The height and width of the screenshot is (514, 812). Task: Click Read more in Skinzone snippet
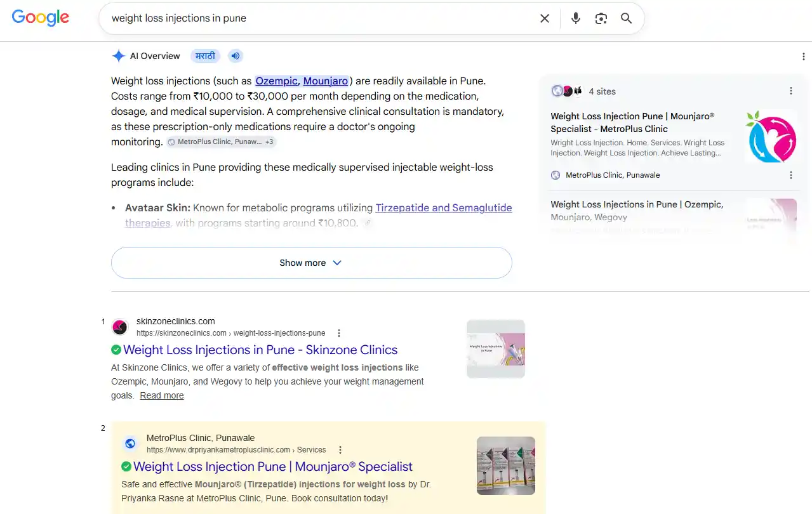coord(162,395)
